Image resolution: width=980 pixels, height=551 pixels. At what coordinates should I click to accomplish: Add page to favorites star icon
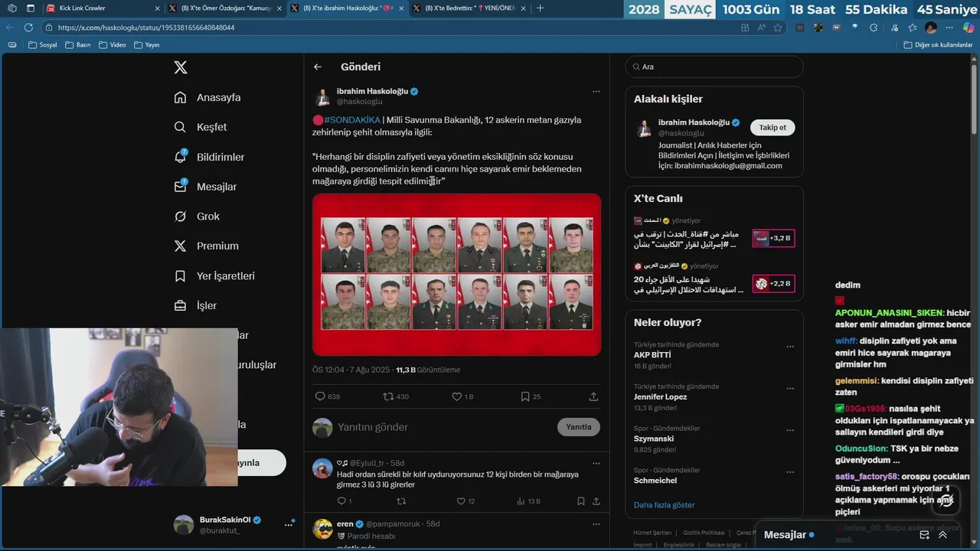coord(778,27)
